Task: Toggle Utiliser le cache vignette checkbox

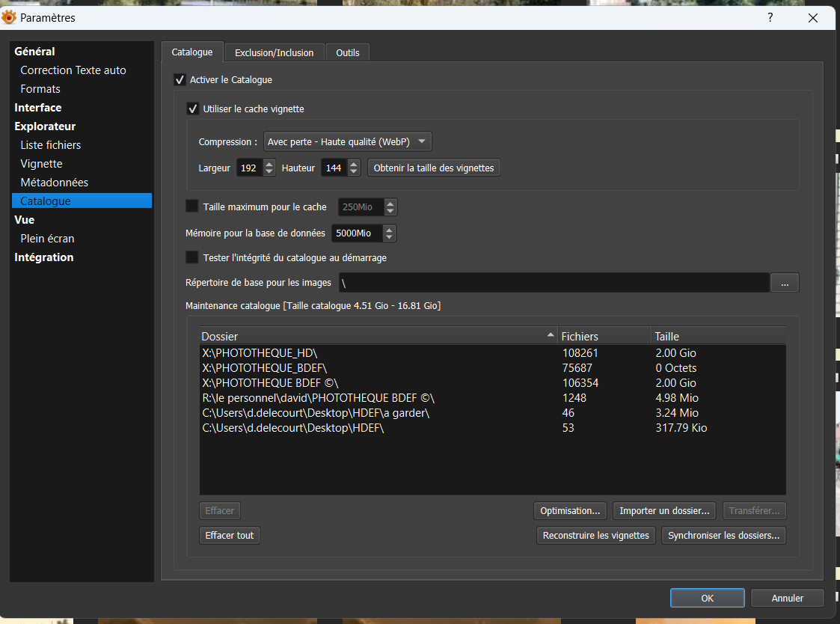Action: (193, 108)
